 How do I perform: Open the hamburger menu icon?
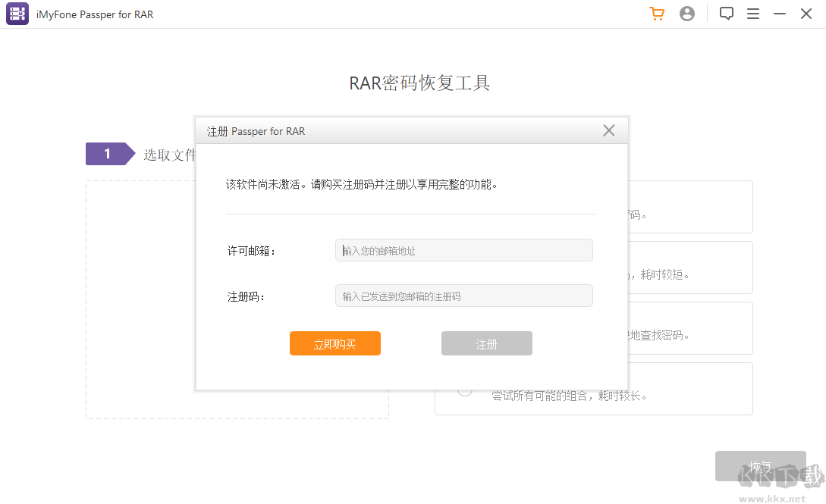click(753, 14)
